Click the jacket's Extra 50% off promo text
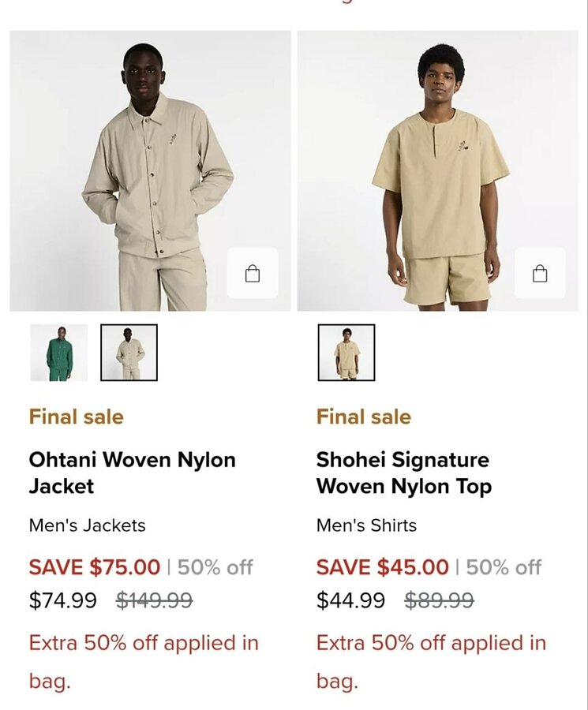Image resolution: width=588 pixels, height=710 pixels. [x=144, y=662]
